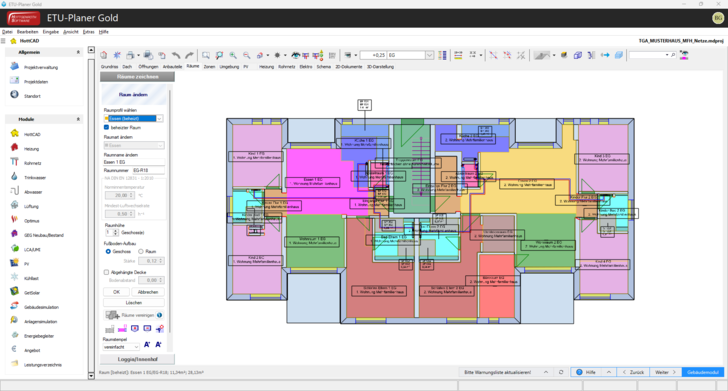Click the refresh warnings icon in status bar
The image size is (728, 391).
pyautogui.click(x=561, y=372)
